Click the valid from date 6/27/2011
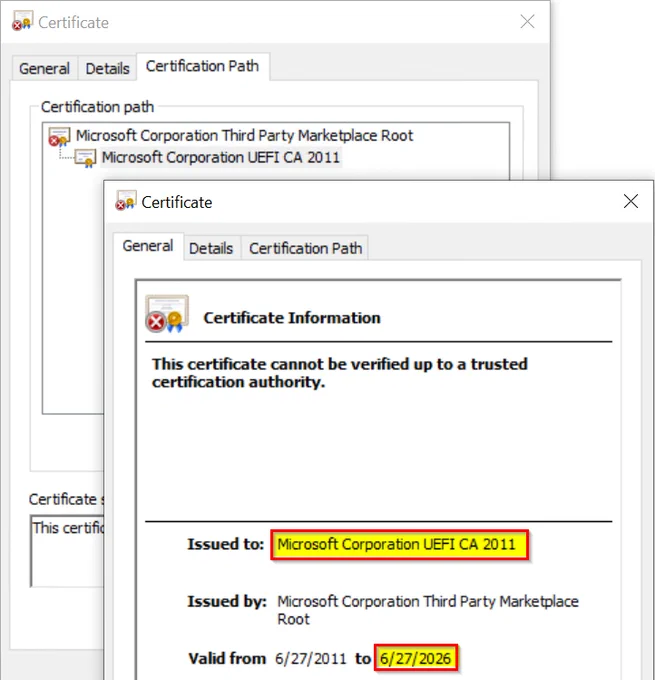This screenshot has height=680, width=655. 311,658
